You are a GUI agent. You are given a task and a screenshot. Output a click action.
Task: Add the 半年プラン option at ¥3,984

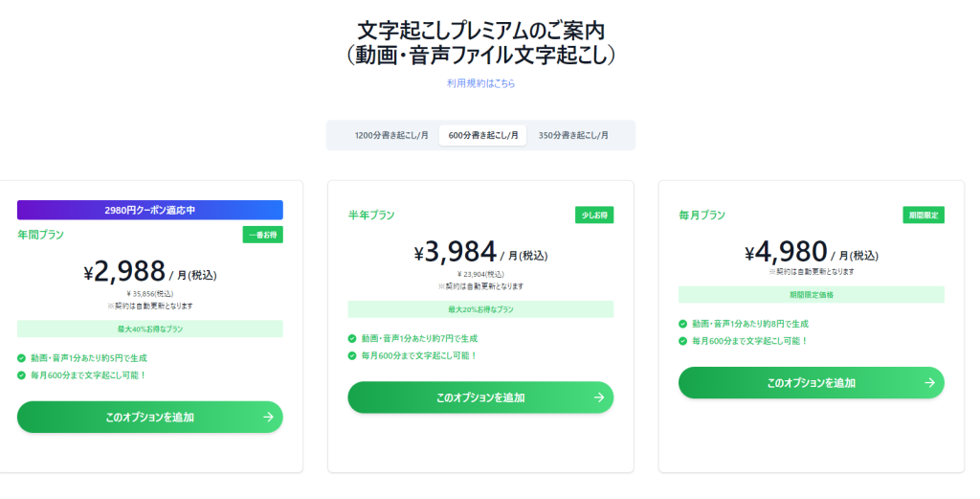(x=479, y=397)
